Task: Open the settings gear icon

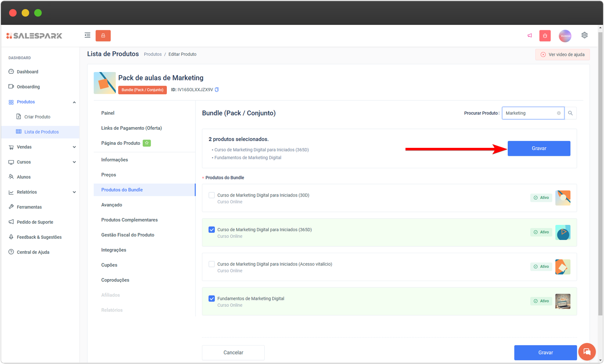Action: pyautogui.click(x=584, y=35)
